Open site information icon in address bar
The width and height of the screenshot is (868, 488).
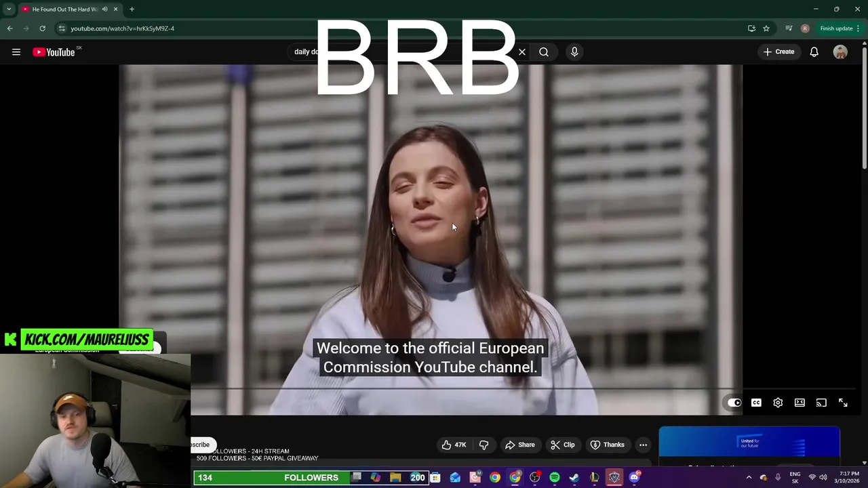click(62, 28)
